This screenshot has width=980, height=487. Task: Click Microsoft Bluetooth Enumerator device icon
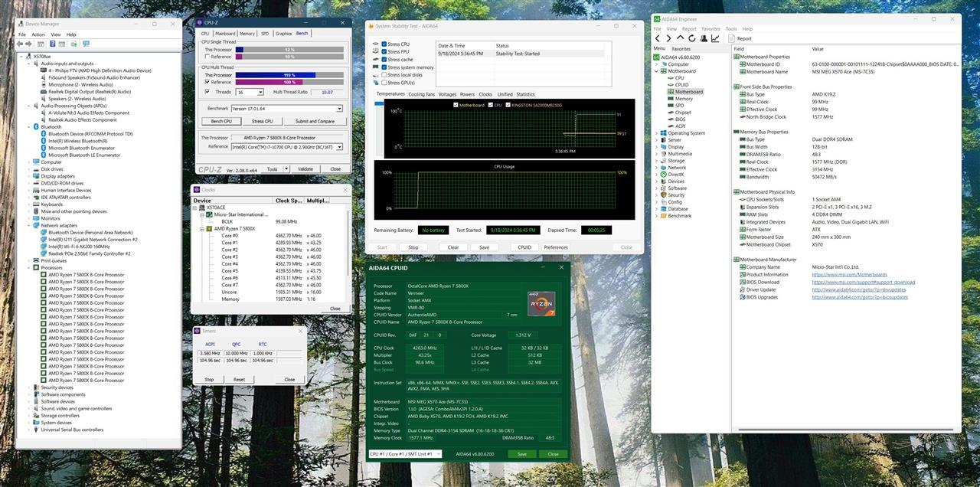tap(44, 149)
